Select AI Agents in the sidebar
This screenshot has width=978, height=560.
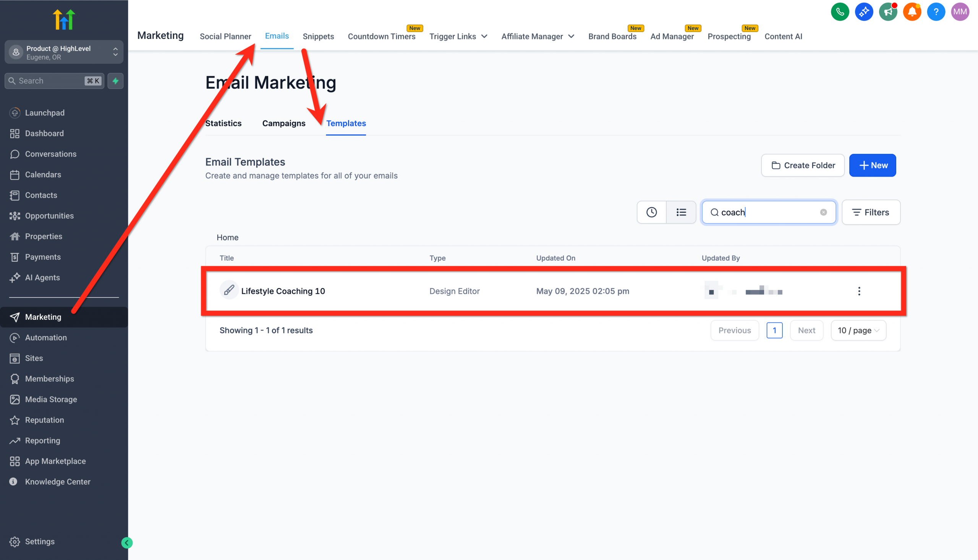point(42,277)
